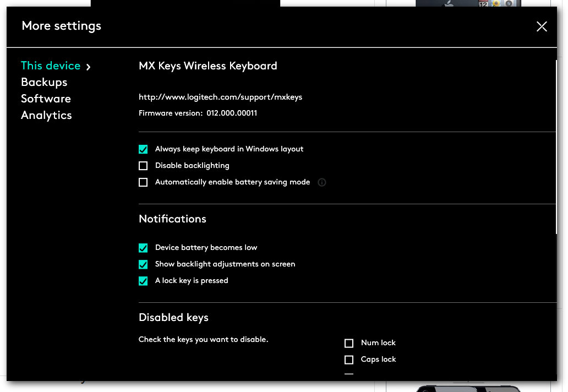The height and width of the screenshot is (392, 568).
Task: Click the Notifications section heading
Action: click(x=172, y=219)
